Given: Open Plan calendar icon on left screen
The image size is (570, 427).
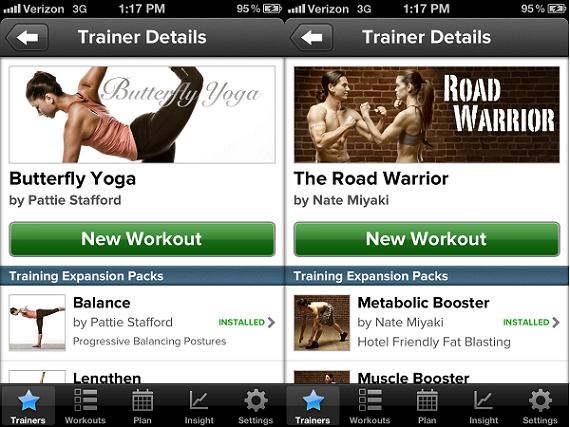Looking at the screenshot, I should (142, 400).
